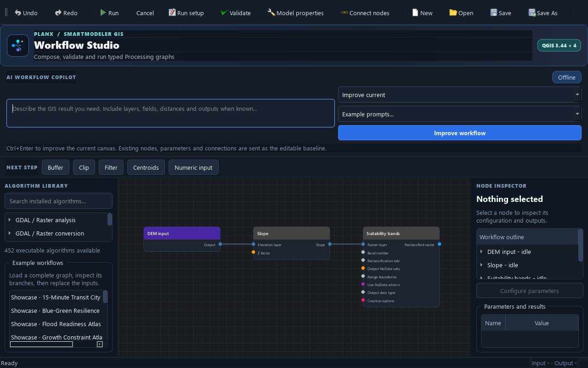Click the Range boundaries port
Image resolution: width=588 pixels, height=368 pixels.
click(x=363, y=276)
